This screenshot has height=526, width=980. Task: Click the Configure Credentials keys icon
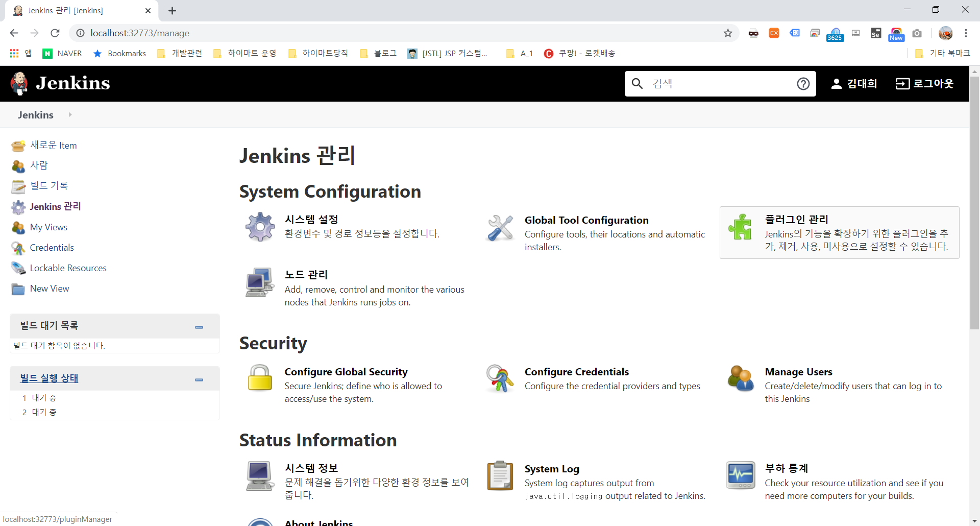tap(500, 378)
